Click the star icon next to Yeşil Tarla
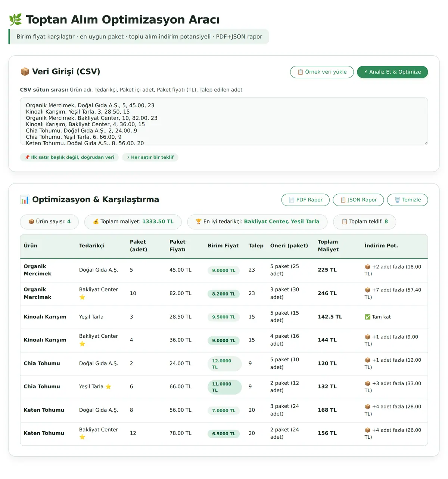 [x=108, y=387]
